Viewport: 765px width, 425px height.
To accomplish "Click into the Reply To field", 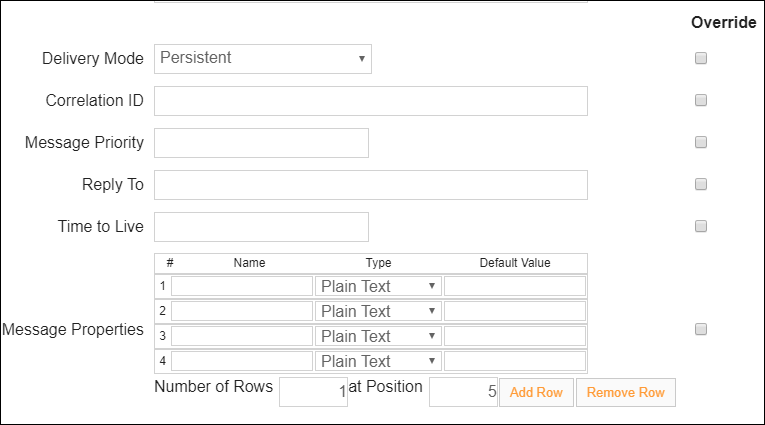I will pos(371,185).
